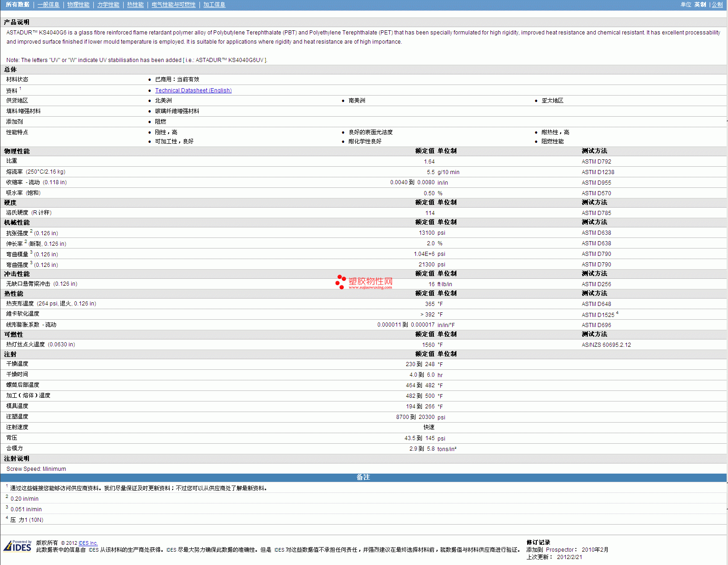Select the 模具温度 range 194 到 266
Screen dimensions: 728x565
click(420, 407)
